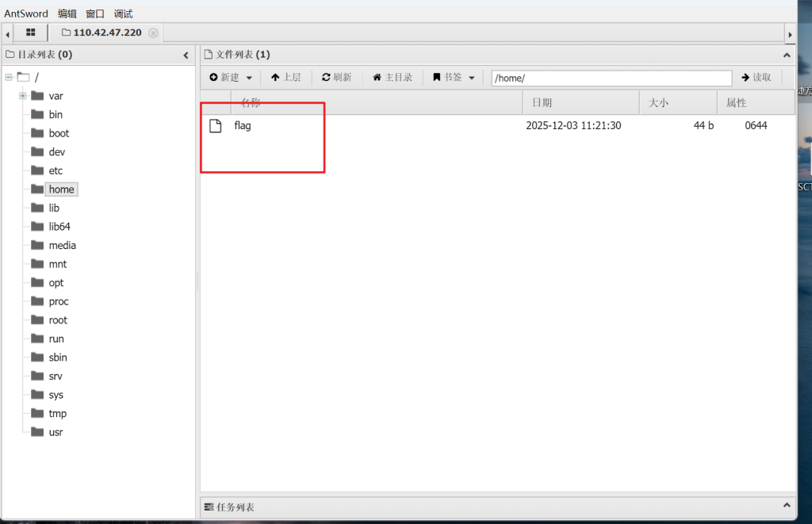Open the 编辑 menu
This screenshot has height=524, width=812.
coord(67,13)
